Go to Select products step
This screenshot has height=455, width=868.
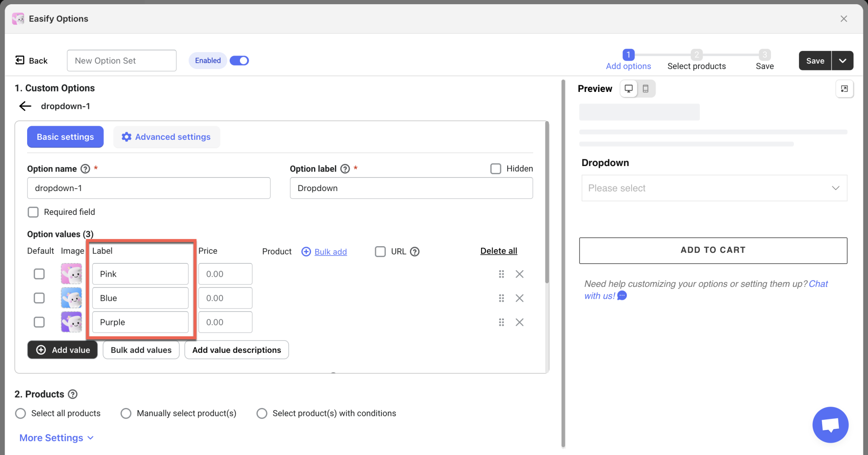[x=696, y=60]
